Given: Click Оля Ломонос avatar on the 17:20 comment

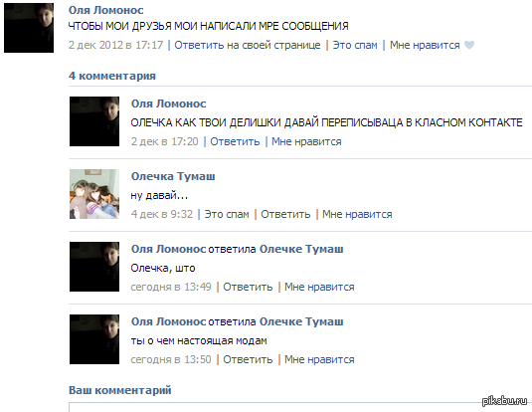Looking at the screenshot, I should 94,121.
